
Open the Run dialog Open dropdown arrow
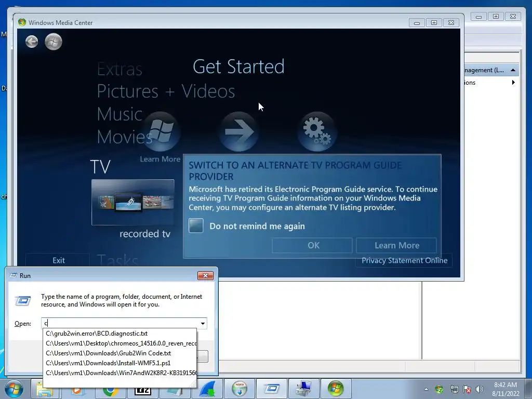pyautogui.click(x=203, y=324)
